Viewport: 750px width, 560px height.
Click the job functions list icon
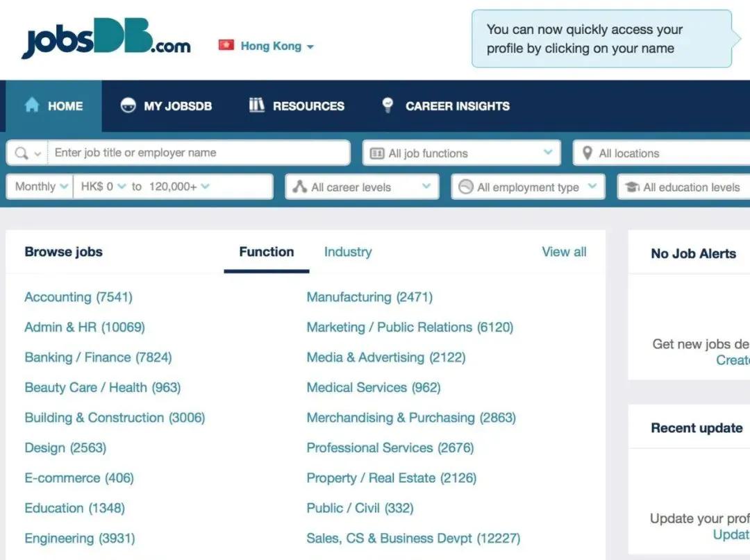coord(377,153)
